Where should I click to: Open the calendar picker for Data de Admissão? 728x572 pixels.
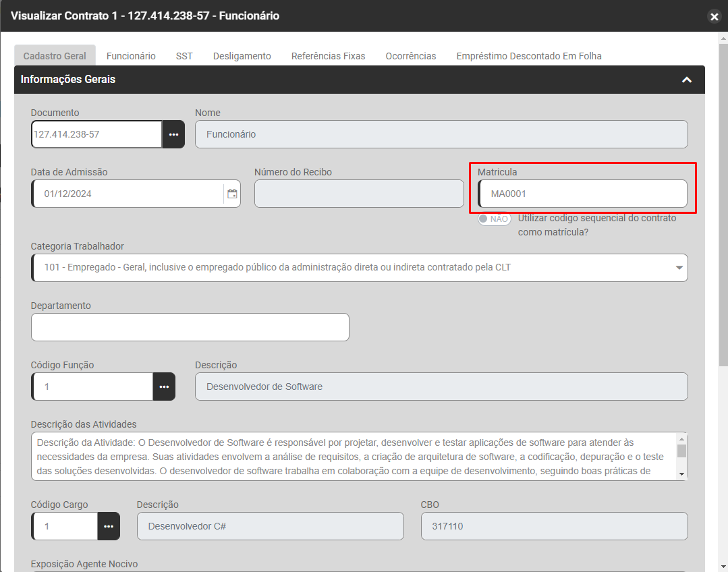pyautogui.click(x=232, y=194)
